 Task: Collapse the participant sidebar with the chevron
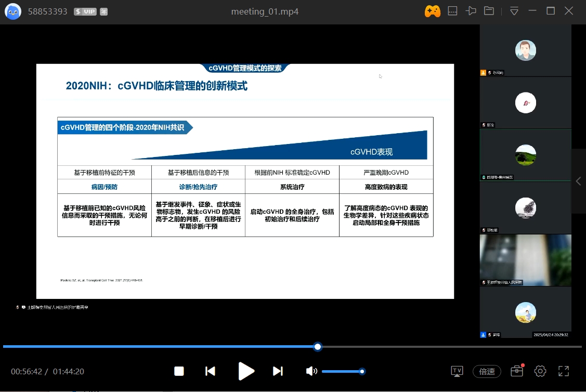(579, 181)
